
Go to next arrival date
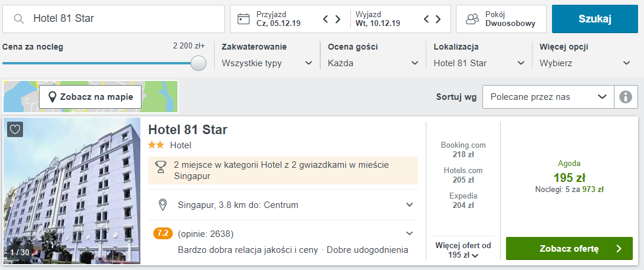[x=338, y=19]
